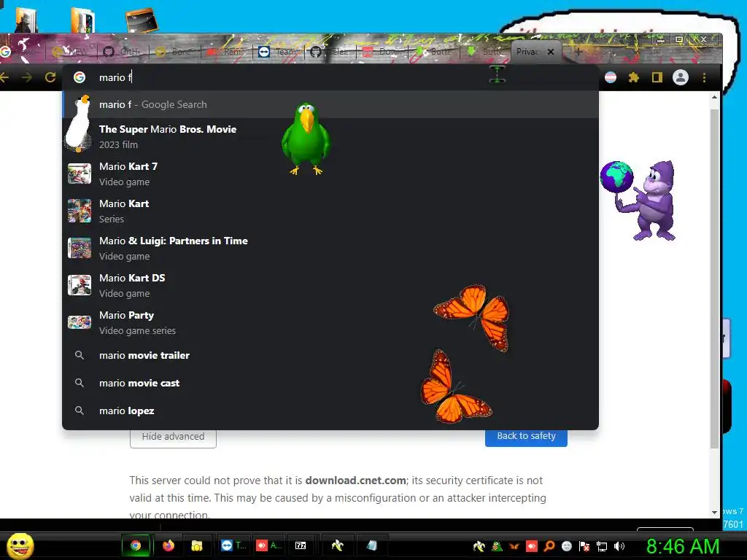747x560 pixels.
Task: Open the network tray icon
Action: (602, 546)
